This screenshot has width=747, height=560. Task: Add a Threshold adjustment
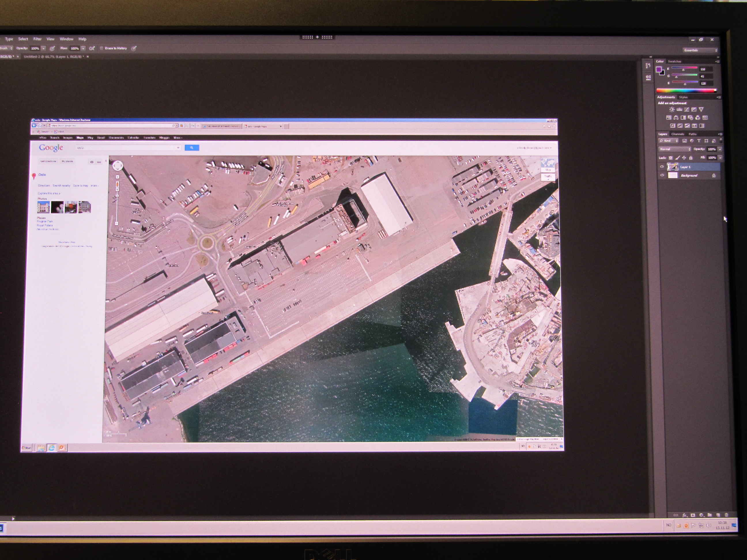687,126
